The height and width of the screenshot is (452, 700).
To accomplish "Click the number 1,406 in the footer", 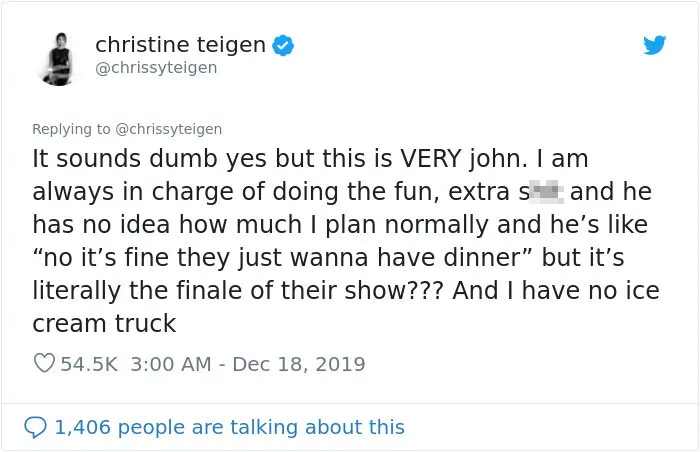I will [83, 427].
